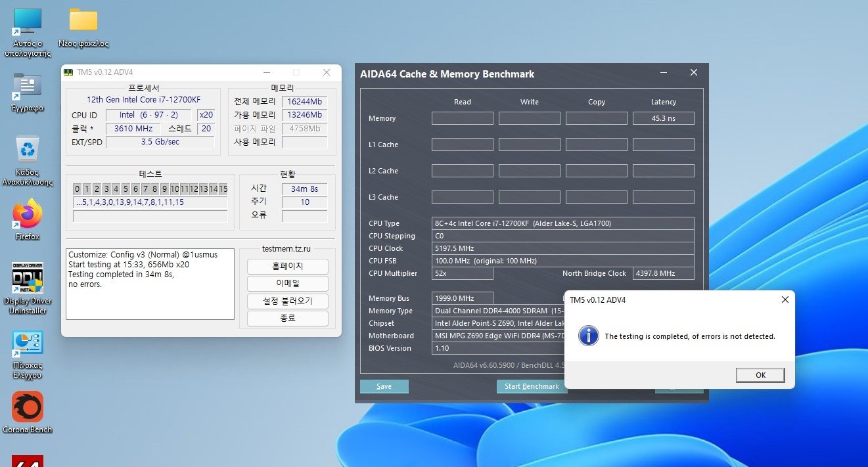Click the 3.5 Gb/sec EXT/SPD value
Viewport: 868px width, 467px height.
160,142
